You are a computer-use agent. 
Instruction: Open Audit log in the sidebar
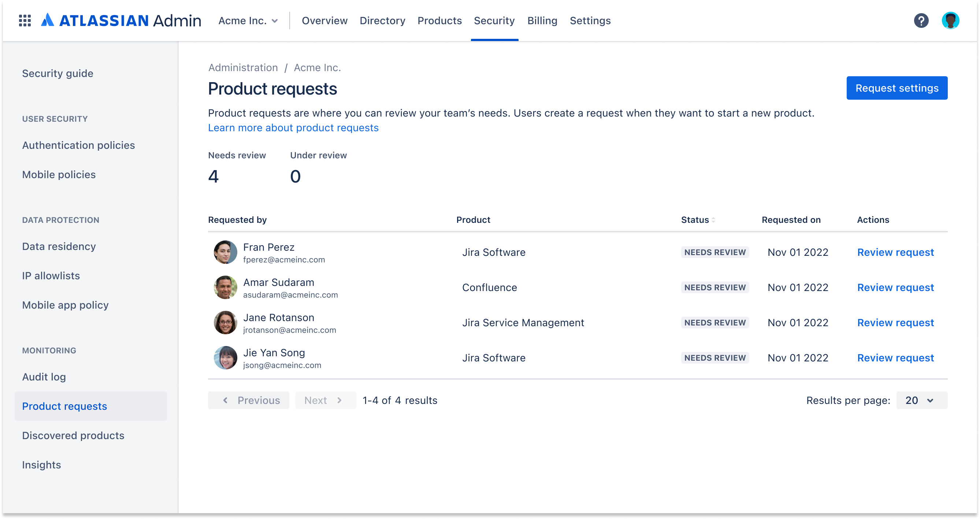[44, 376]
